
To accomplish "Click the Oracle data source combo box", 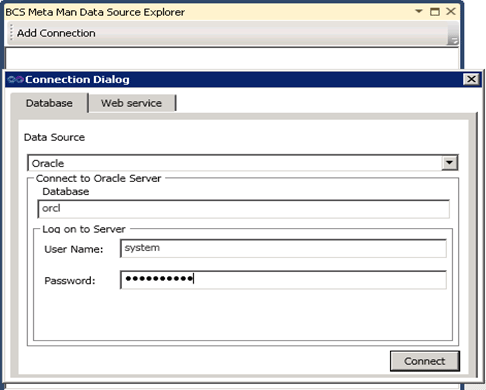I will [242, 163].
